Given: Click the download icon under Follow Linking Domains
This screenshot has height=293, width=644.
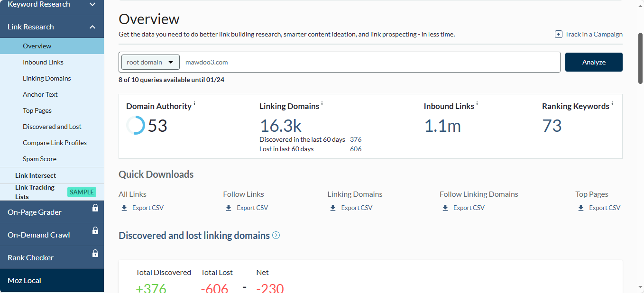Looking at the screenshot, I should (445, 208).
